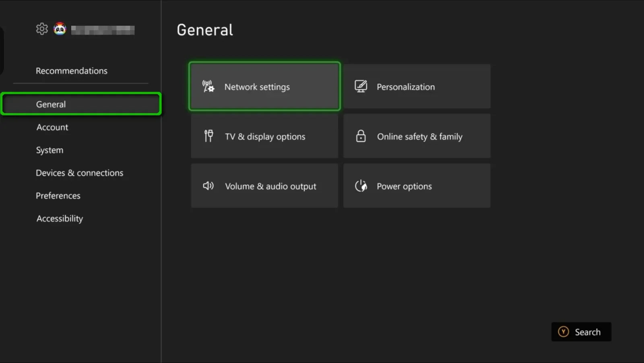Click the yellow Y button icon near Search
The image size is (644, 363).
click(x=564, y=332)
